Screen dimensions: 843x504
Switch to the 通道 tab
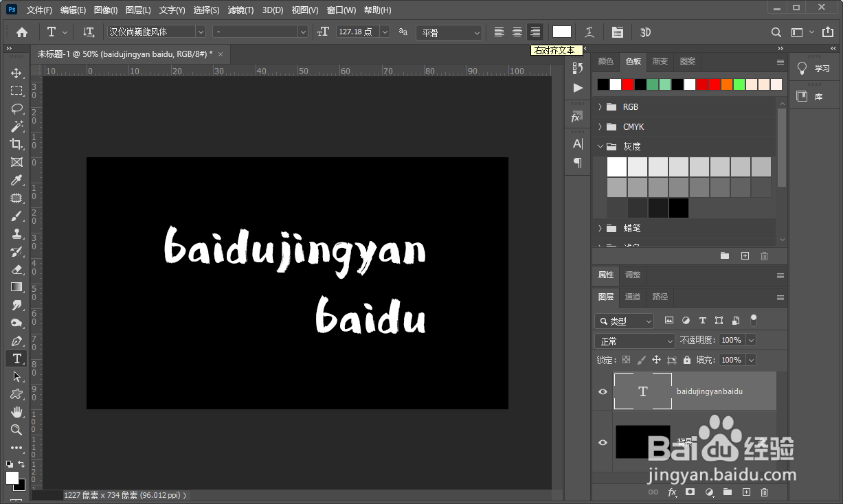tap(633, 297)
